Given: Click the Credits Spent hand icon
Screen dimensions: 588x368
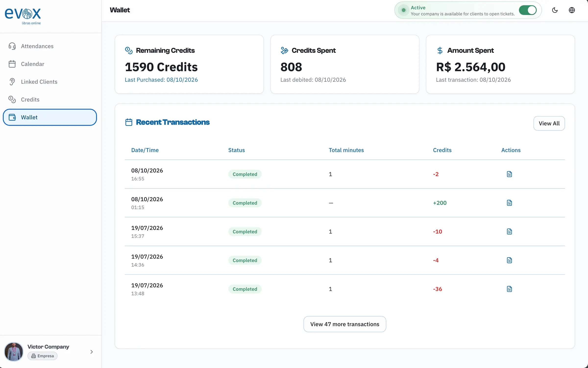Looking at the screenshot, I should click(284, 50).
